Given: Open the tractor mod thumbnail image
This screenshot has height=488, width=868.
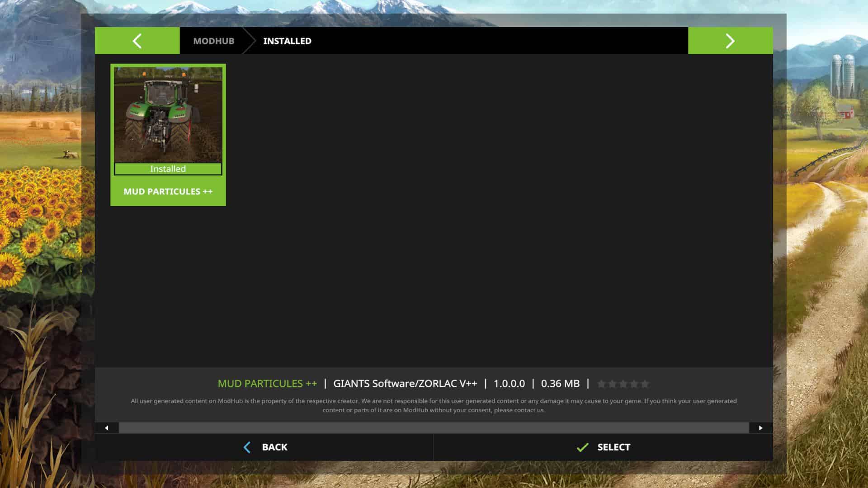Looking at the screenshot, I should (168, 115).
